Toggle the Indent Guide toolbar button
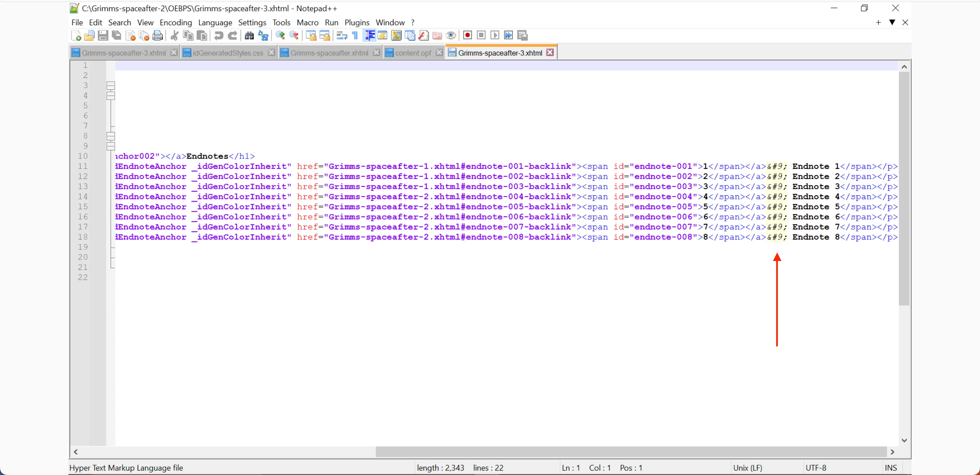Viewport: 980px width, 475px height. 369,36
